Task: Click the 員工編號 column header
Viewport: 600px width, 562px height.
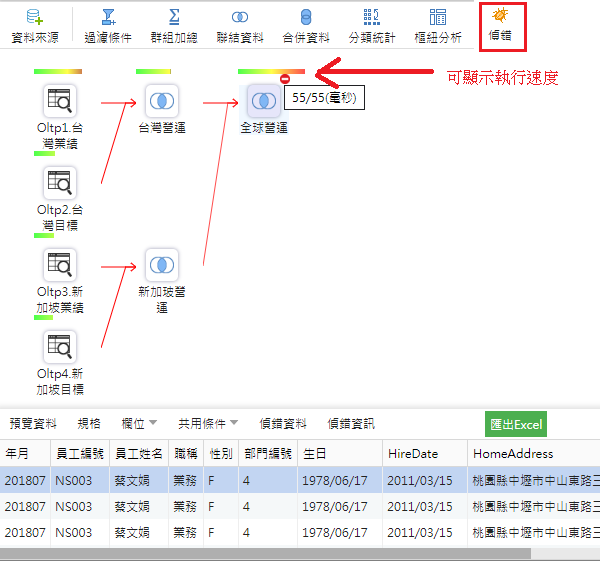Action: tap(80, 453)
